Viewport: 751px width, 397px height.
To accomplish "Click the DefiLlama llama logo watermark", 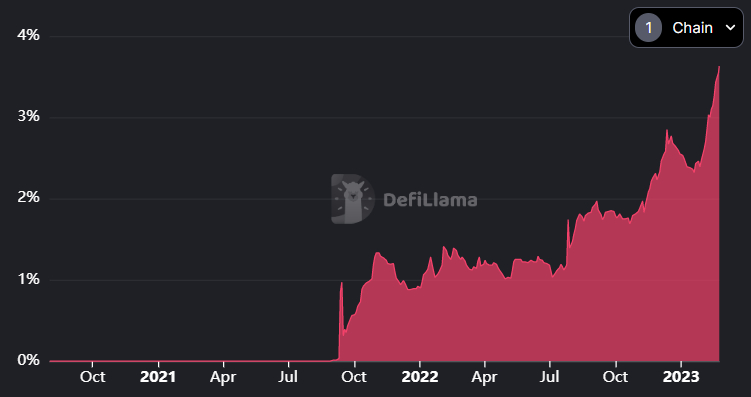I will 353,199.
